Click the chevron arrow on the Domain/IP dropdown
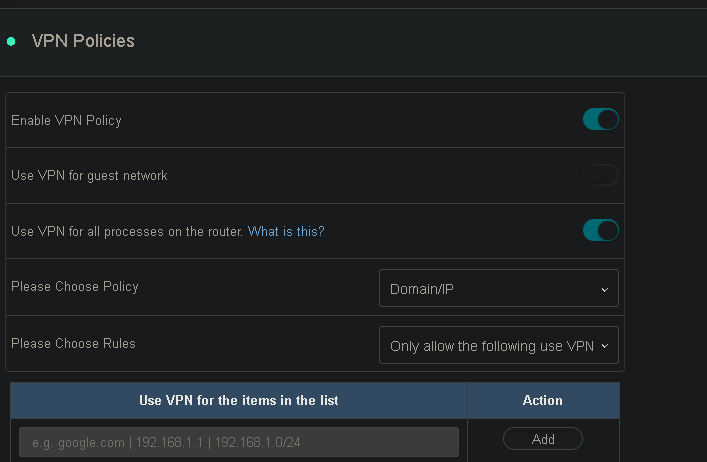The width and height of the screenshot is (707, 462). pos(604,290)
